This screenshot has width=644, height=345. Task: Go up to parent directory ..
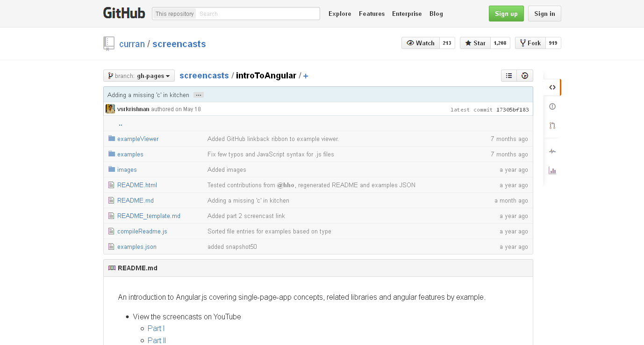coord(121,124)
